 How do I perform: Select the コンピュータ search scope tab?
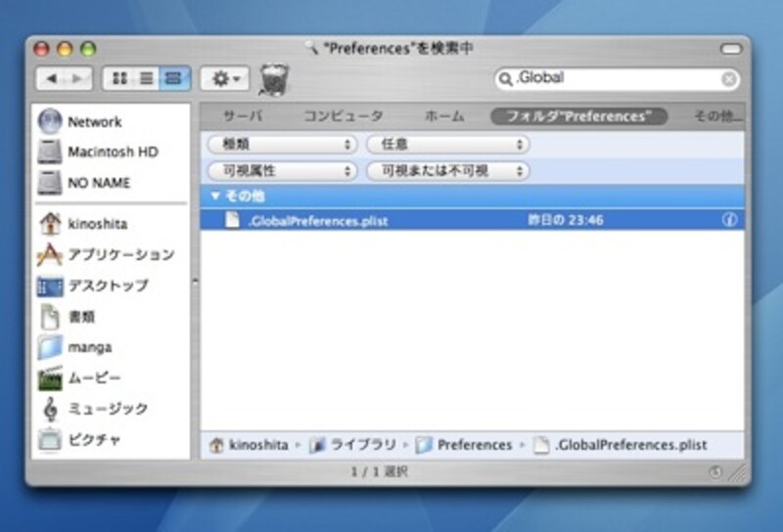point(343,116)
